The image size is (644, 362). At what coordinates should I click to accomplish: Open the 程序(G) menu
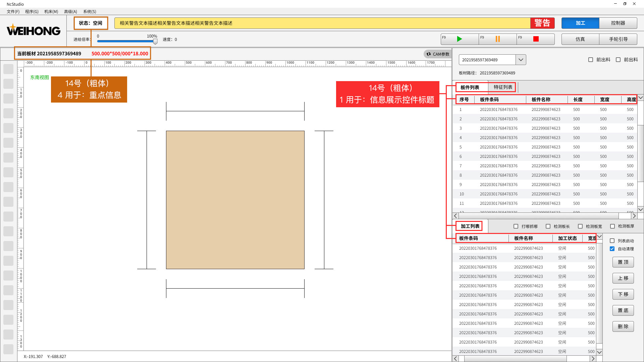click(x=32, y=11)
